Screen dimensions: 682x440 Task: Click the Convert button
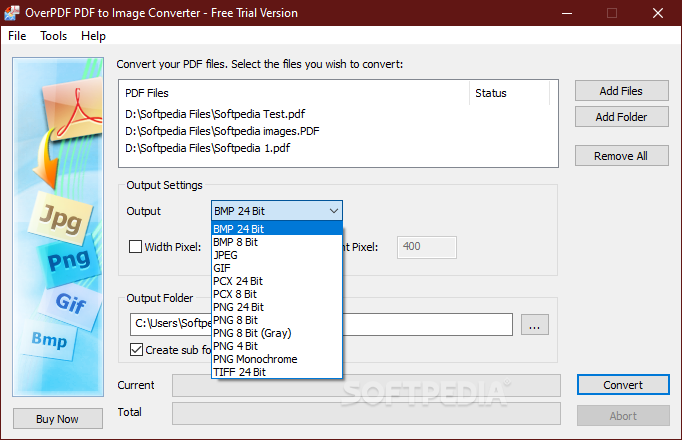pyautogui.click(x=623, y=385)
